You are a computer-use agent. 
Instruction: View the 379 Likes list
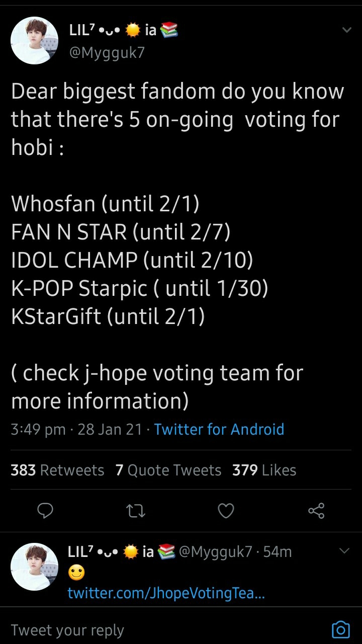pos(264,470)
